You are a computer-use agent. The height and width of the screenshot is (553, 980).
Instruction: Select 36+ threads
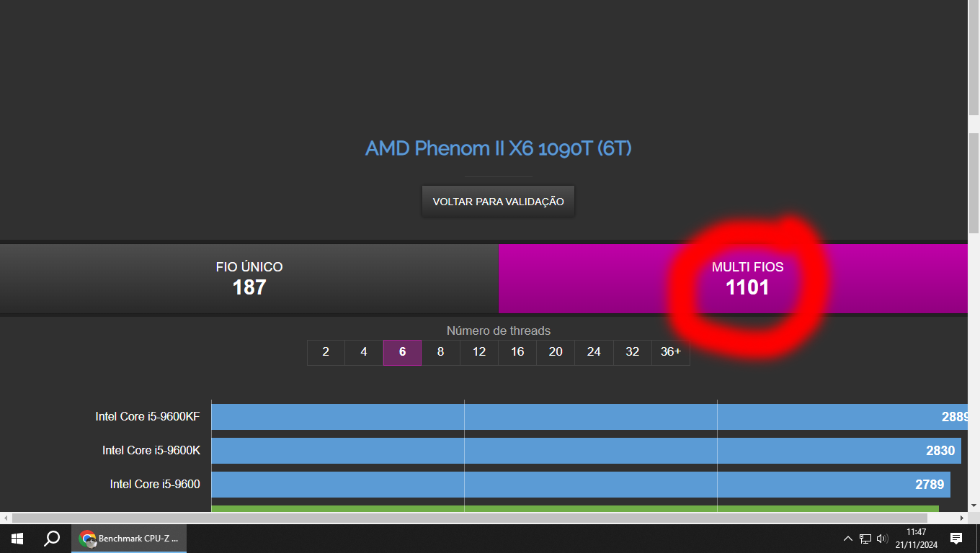click(671, 352)
